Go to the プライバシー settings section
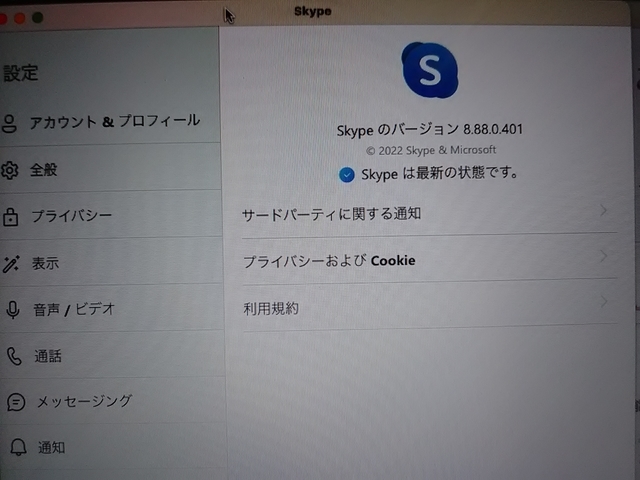Screen dimensions: 640x480 111,215
